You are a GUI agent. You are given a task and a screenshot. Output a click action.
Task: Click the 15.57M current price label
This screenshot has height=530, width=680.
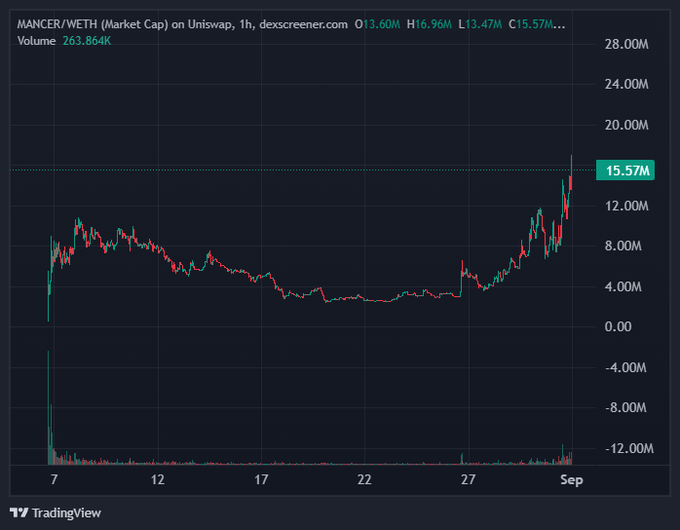point(625,170)
